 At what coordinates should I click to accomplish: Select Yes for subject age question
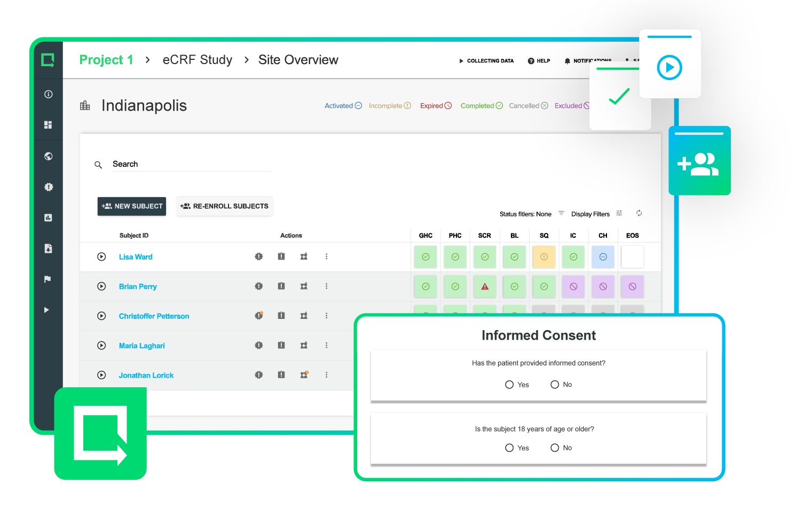point(509,448)
